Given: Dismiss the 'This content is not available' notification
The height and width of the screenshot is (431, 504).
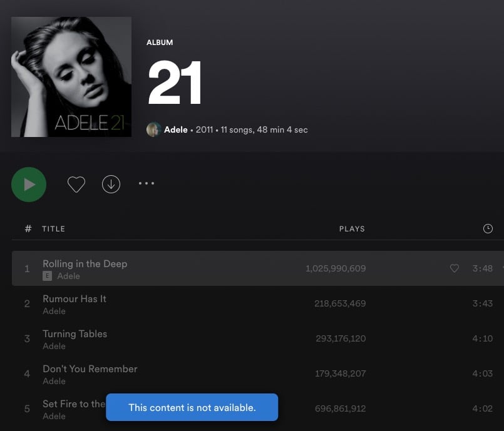Looking at the screenshot, I should point(192,407).
